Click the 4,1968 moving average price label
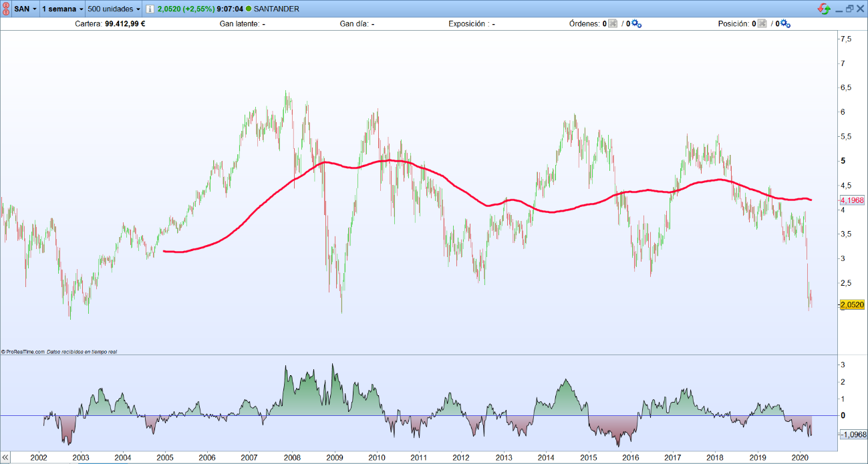The width and height of the screenshot is (868, 464). [853, 200]
